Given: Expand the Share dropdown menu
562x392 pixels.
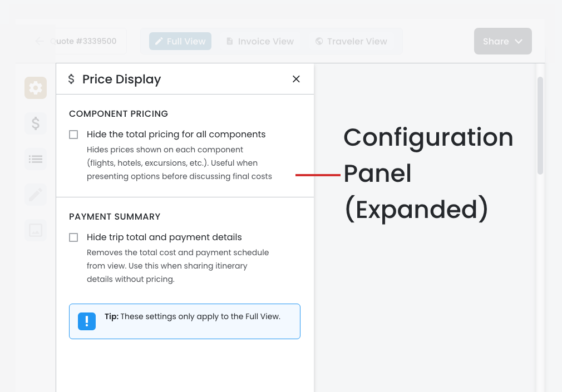Looking at the screenshot, I should (502, 41).
